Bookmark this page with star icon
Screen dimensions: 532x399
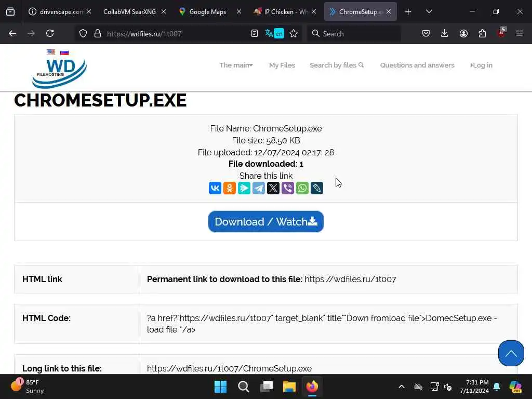click(x=294, y=34)
